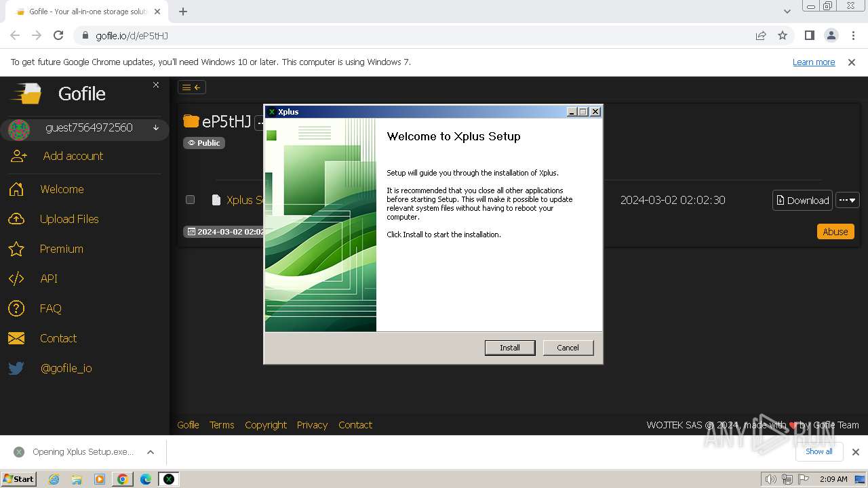Screen dimensions: 868x488
Task: Click the Xplus taskbar icon
Action: (169, 479)
